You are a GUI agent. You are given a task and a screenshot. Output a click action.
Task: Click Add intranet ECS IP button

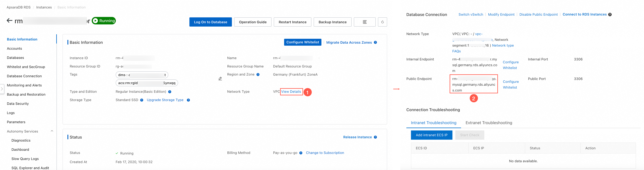coord(431,135)
